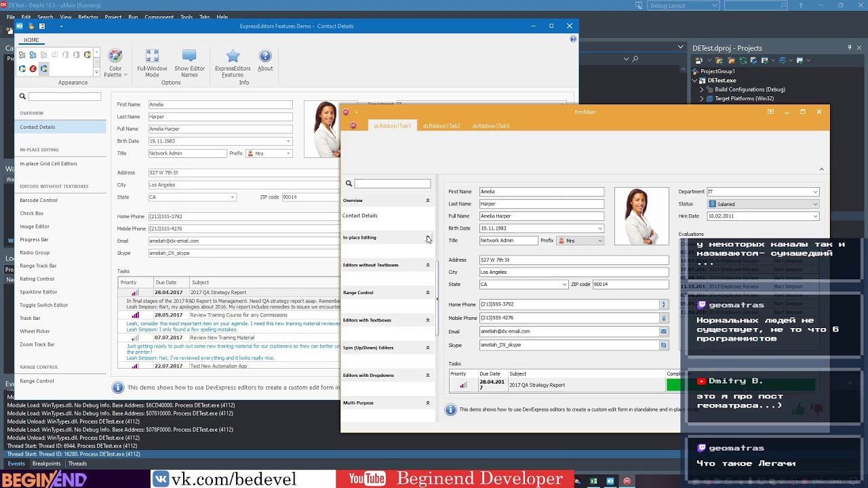
Task: Open the File menu in Delphi
Action: 11,17
